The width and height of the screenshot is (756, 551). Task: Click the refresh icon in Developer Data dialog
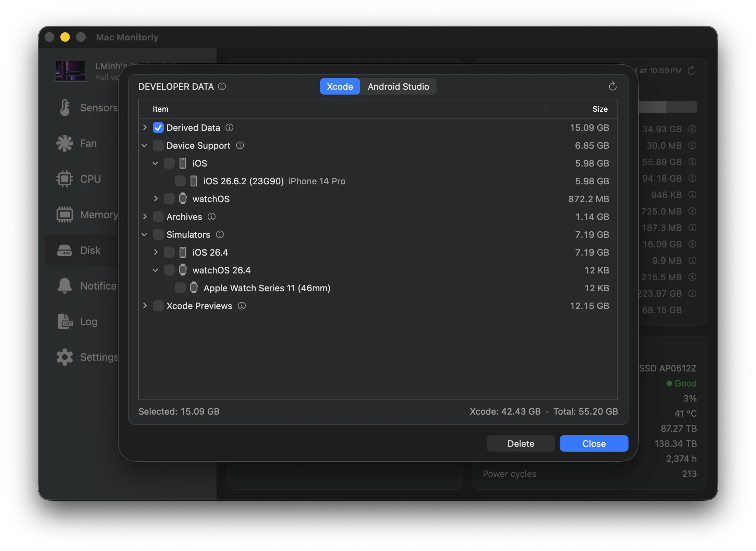pyautogui.click(x=613, y=86)
